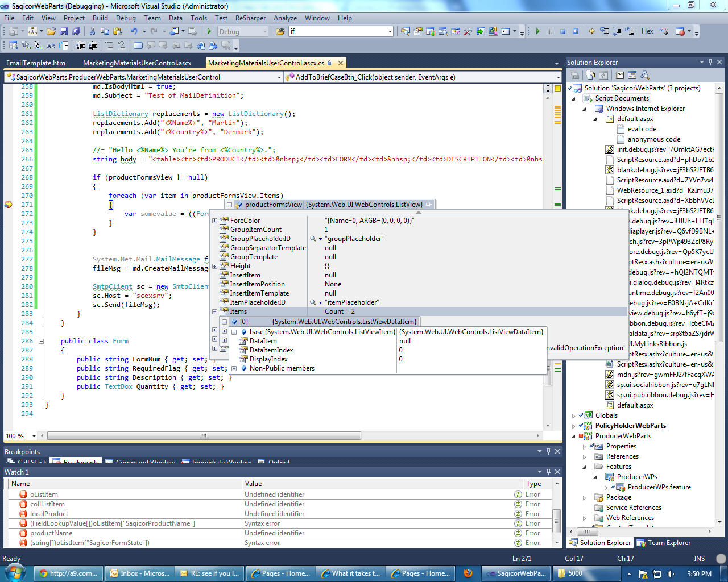728x582 pixels.
Task: Click the Toggle Bookmark icon
Action: (x=138, y=45)
